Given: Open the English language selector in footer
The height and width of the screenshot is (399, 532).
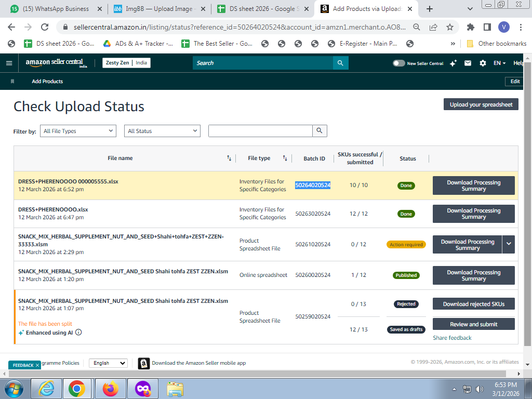Looking at the screenshot, I should click(108, 363).
